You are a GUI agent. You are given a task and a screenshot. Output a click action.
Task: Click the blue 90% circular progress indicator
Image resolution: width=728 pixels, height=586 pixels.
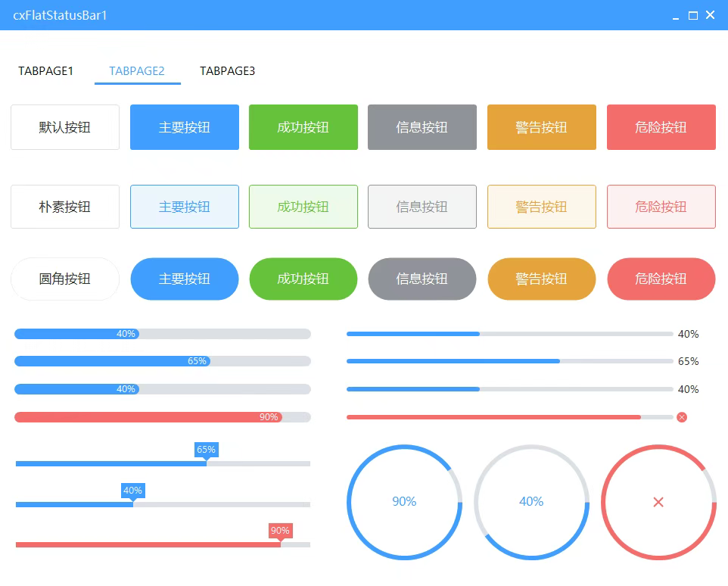[404, 502]
